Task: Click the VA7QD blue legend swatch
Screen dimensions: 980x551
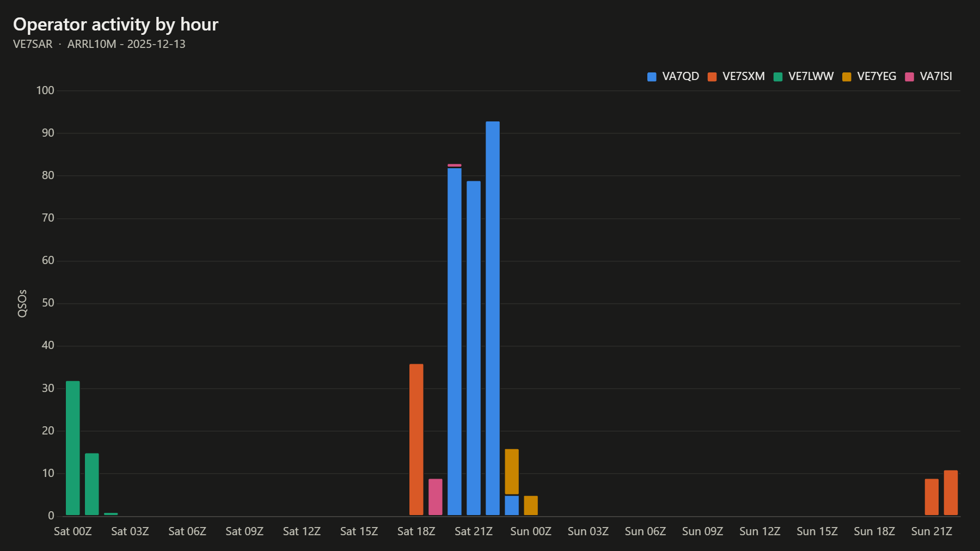Action: pos(652,77)
